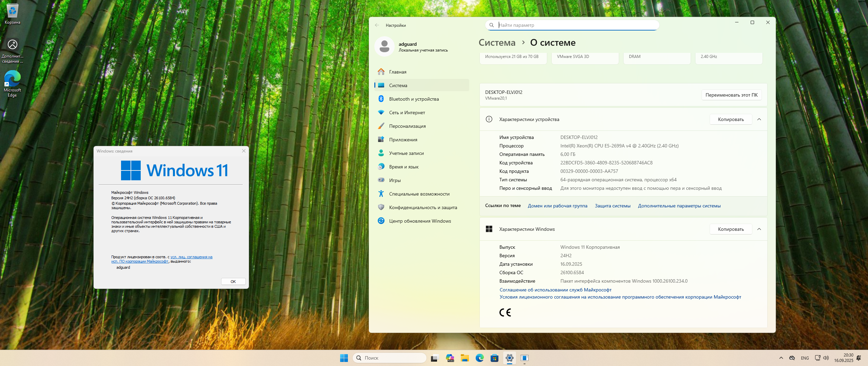Click the notification bell icon in tray
Viewport: 868px width, 366px height.
coord(859,358)
